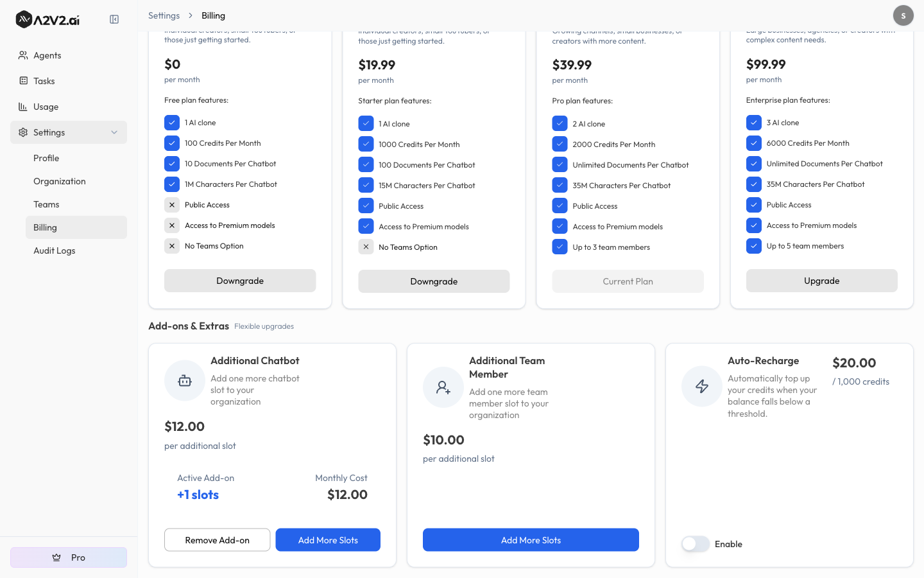The image size is (924, 578).
Task: Click checkmark for Up to 3 team members
Action: click(560, 247)
